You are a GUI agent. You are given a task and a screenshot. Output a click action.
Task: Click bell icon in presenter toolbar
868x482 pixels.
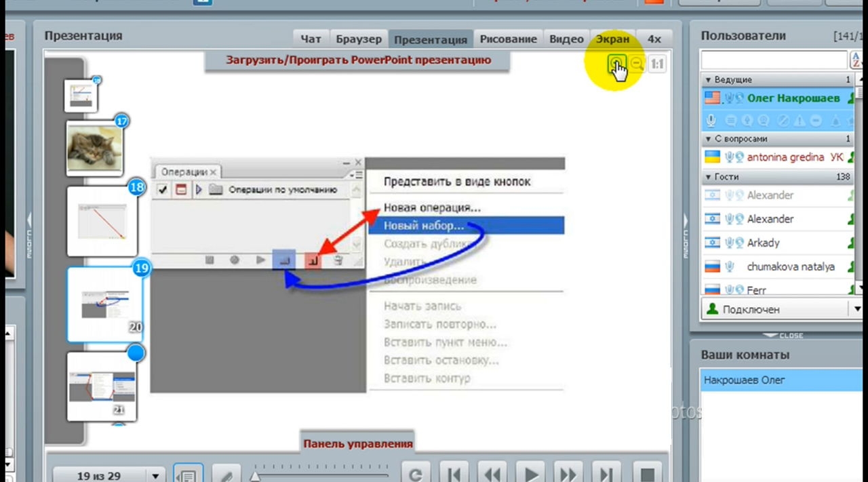pos(836,121)
